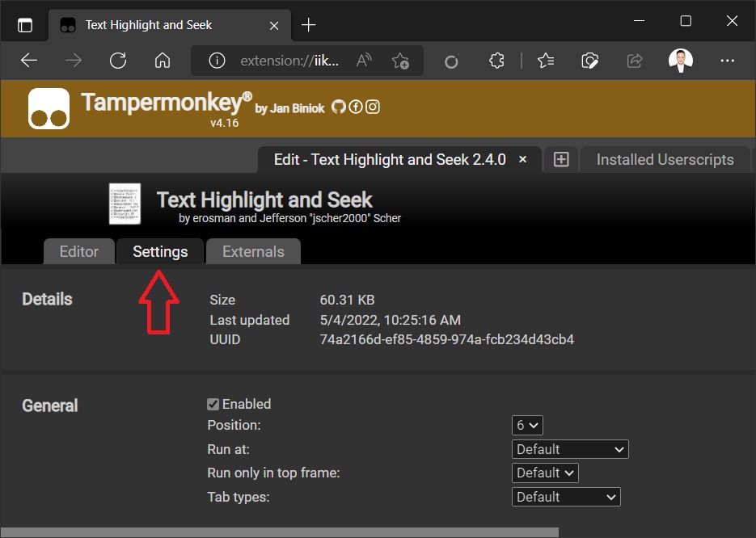Open the Extensions puzzle menu
Image resolution: width=756 pixels, height=538 pixels.
pyautogui.click(x=496, y=61)
